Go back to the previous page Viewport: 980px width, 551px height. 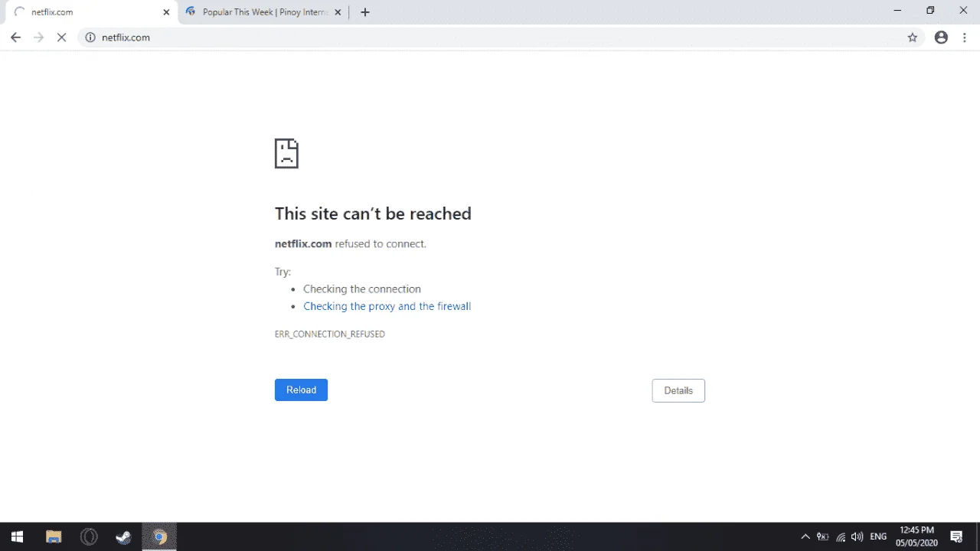[x=15, y=37]
